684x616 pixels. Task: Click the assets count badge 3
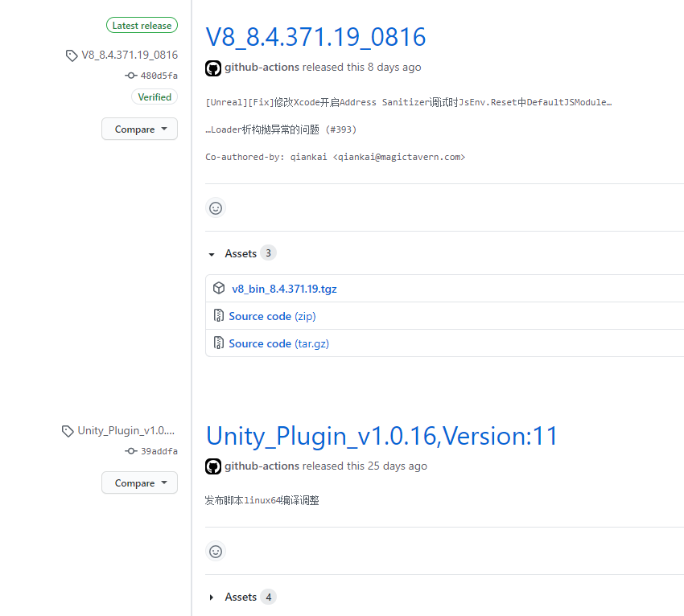tap(268, 253)
